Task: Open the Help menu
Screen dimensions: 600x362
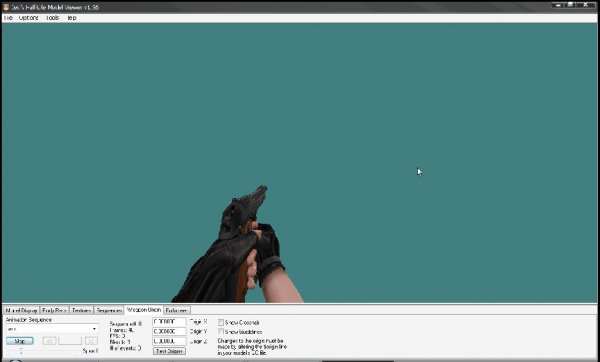Action: (72, 18)
